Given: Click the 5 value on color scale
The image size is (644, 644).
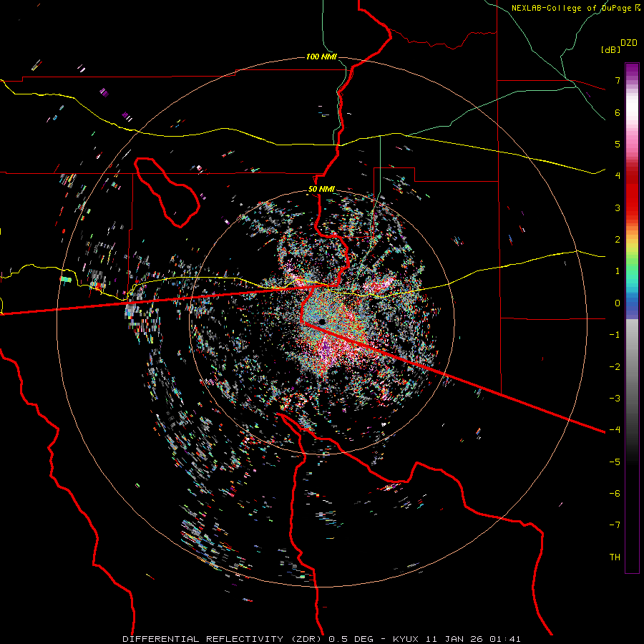Looking at the screenshot, I should click(618, 144).
